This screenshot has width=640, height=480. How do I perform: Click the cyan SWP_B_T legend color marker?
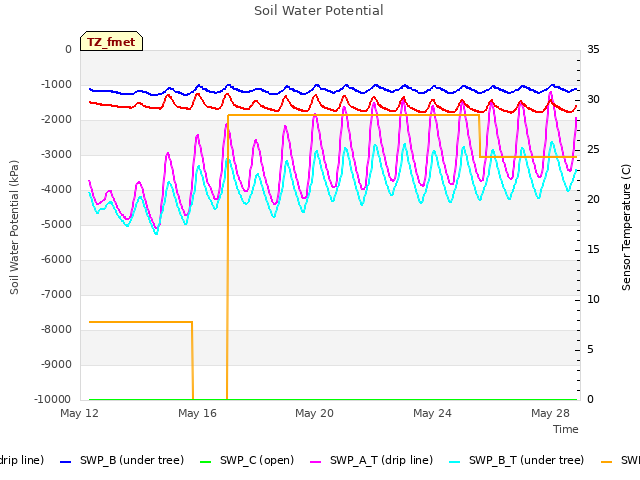454,462
